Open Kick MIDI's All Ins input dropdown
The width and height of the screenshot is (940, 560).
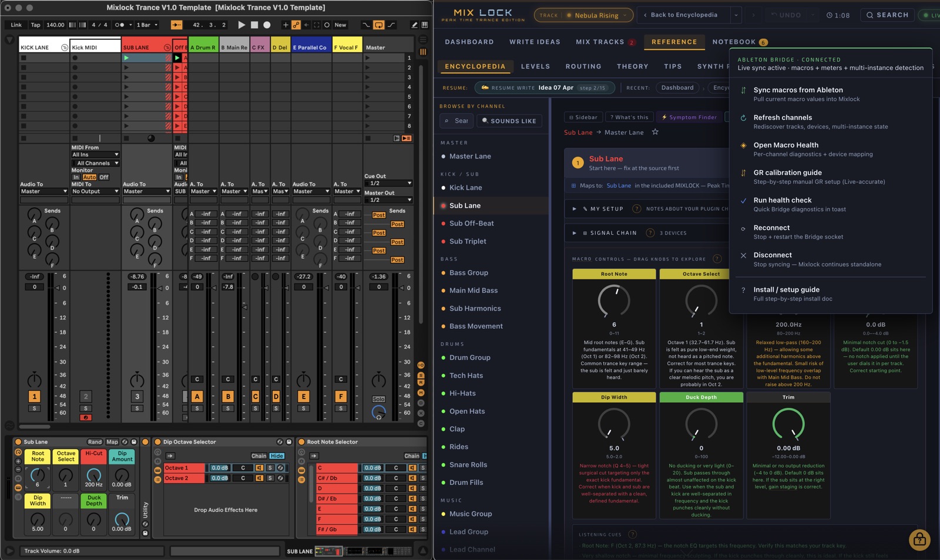click(95, 155)
